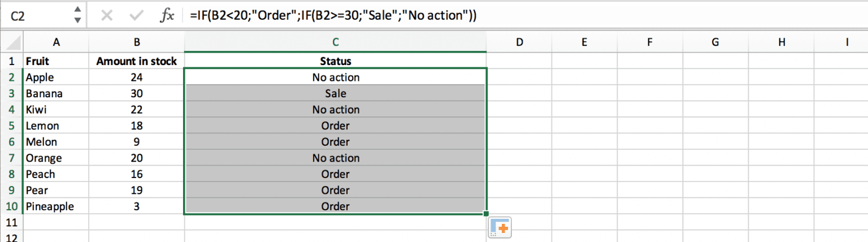Screen dimensions: 868x242
Task: Select column C header
Action: click(335, 42)
